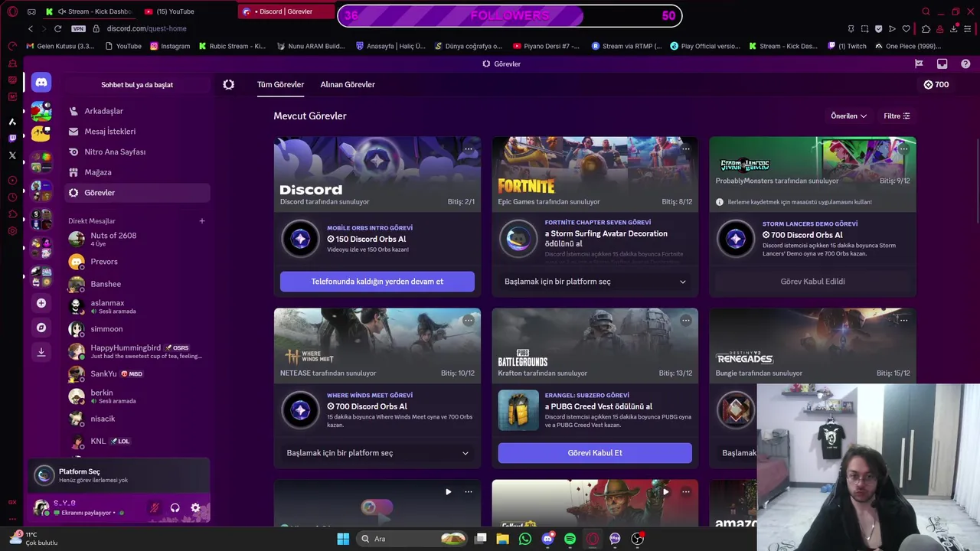Open browser extensions cube icon
Image resolution: width=980 pixels, height=551 pixels.
point(926,28)
